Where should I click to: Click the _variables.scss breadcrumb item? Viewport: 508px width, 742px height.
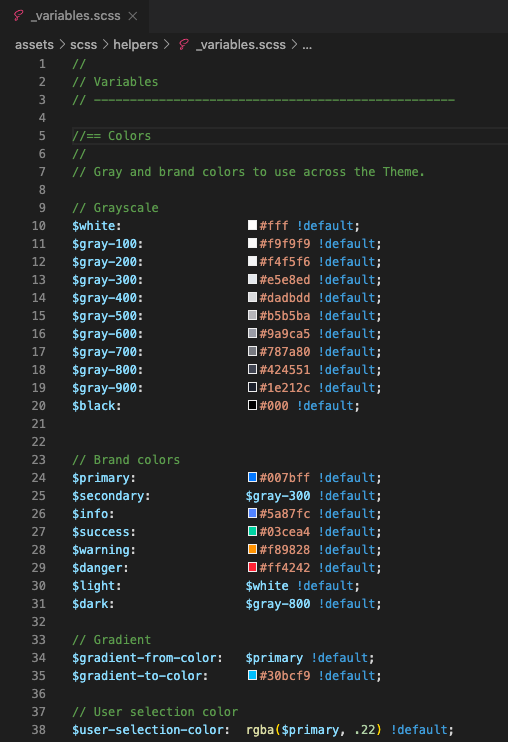pyautogui.click(x=241, y=44)
